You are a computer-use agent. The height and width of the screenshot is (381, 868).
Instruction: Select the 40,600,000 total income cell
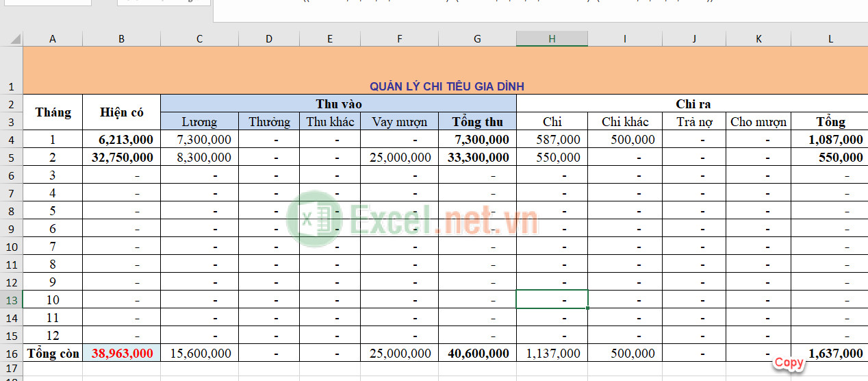(x=477, y=354)
